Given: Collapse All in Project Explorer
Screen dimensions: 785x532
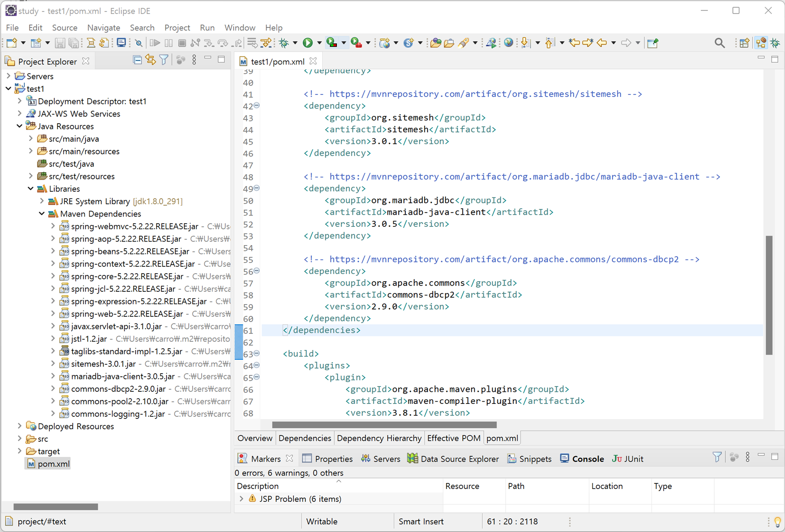Looking at the screenshot, I should click(x=138, y=60).
